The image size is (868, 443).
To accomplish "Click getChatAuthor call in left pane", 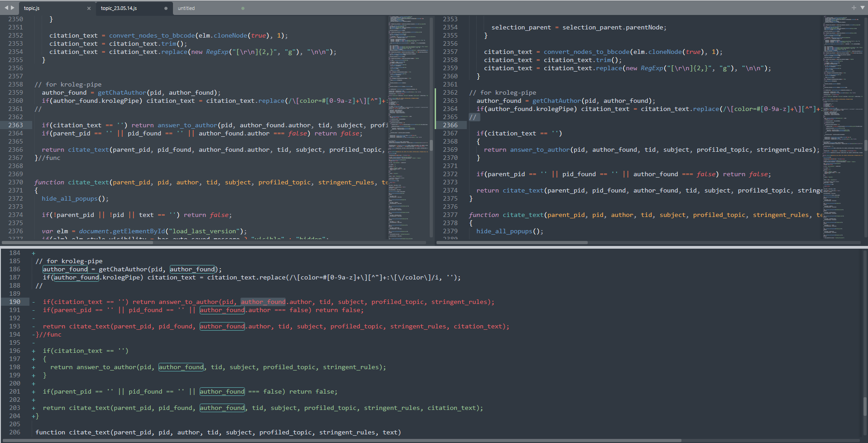I will 122,92.
